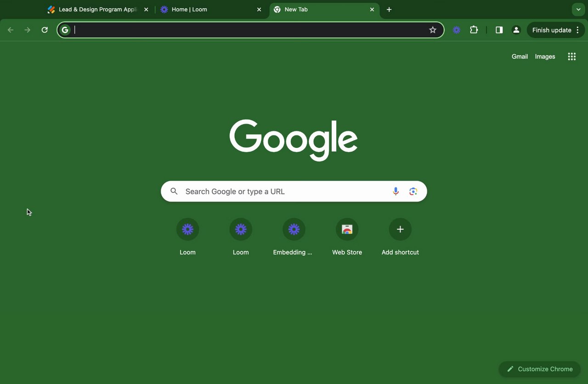Switch to the Home | Loom tab
Screen dimensions: 588x384
point(210,9)
